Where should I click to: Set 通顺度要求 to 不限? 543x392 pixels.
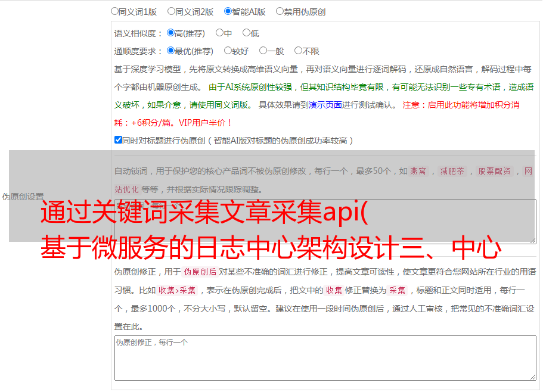(x=298, y=51)
